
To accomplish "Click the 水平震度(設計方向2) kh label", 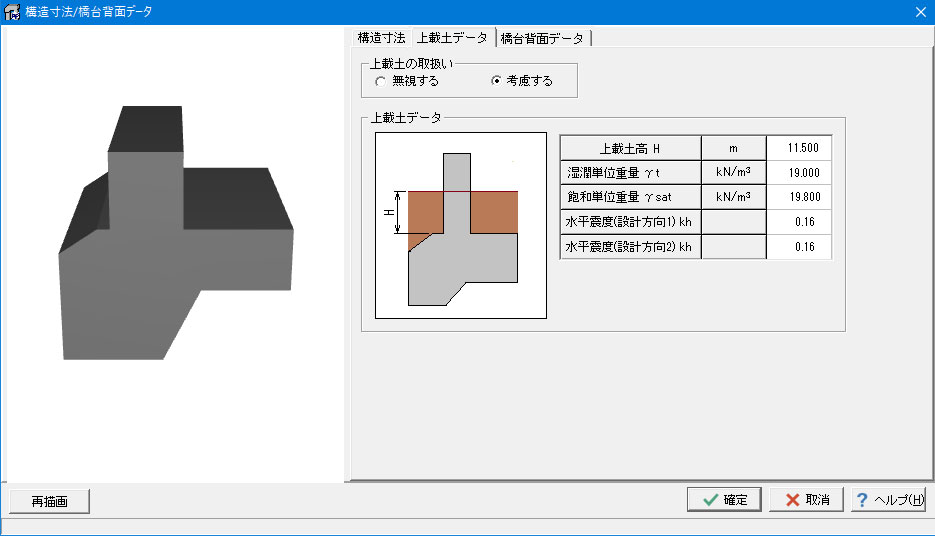I will tap(630, 247).
